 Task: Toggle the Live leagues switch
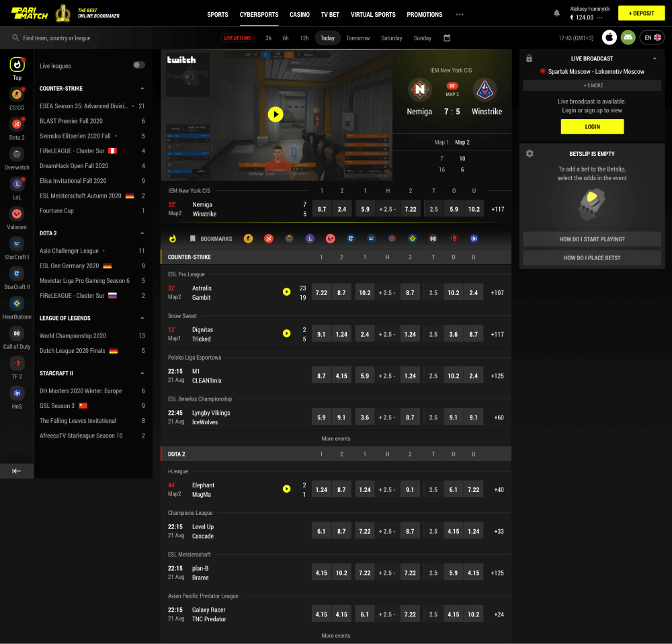(139, 65)
